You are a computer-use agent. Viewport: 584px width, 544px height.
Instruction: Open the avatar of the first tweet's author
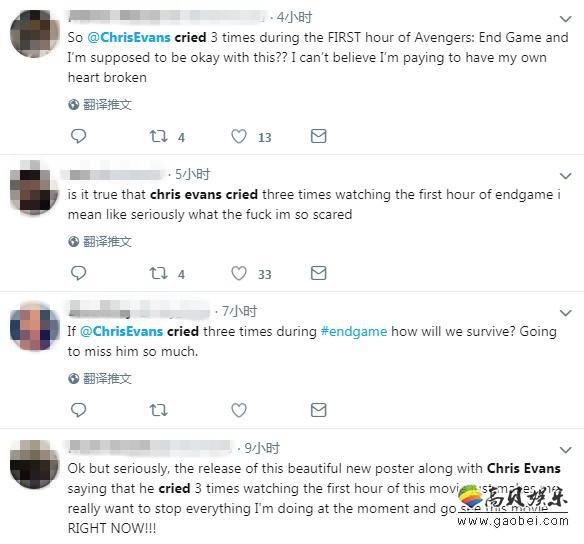35,34
